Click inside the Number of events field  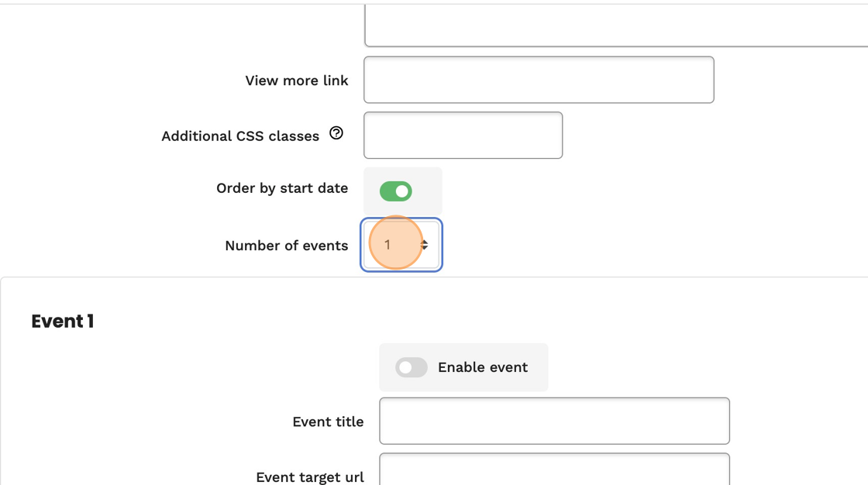(391, 246)
